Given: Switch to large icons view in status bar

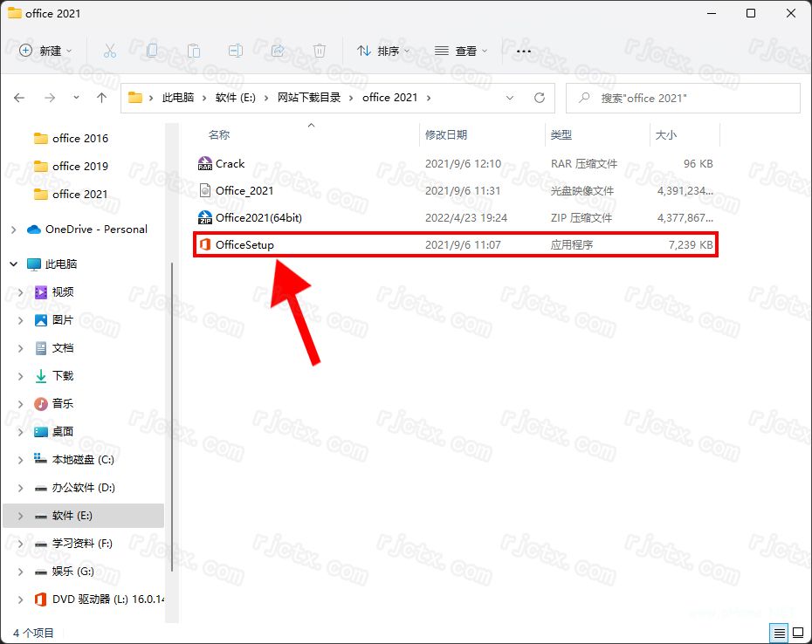Looking at the screenshot, I should (796, 633).
